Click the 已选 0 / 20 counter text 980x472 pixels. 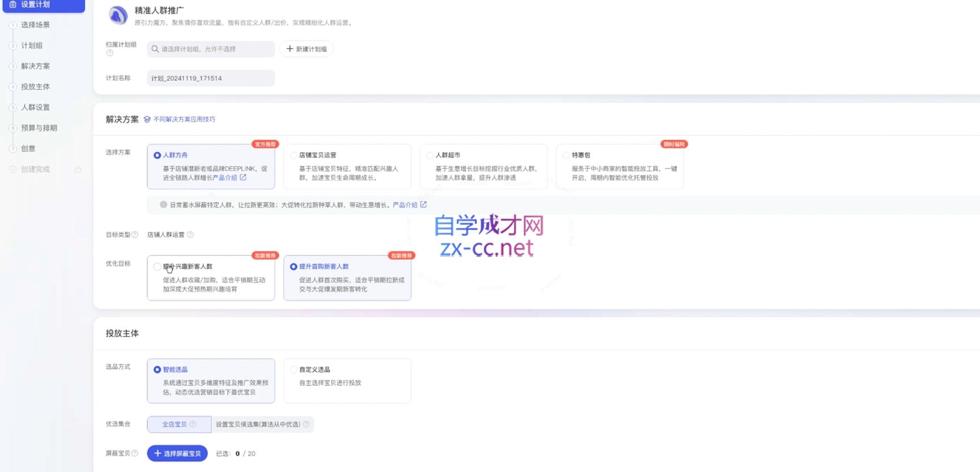[236, 454]
